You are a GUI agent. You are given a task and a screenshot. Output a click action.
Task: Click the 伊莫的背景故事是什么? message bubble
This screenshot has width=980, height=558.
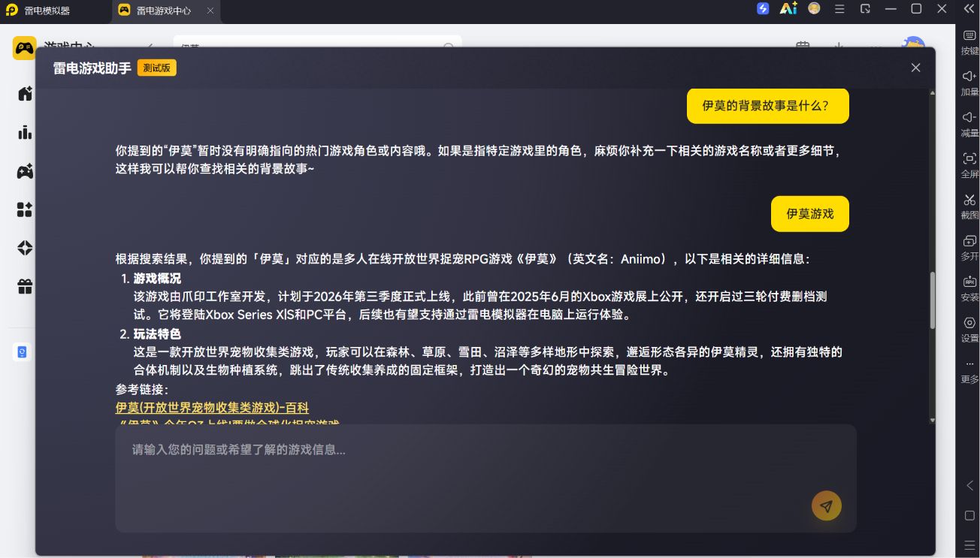tap(767, 106)
